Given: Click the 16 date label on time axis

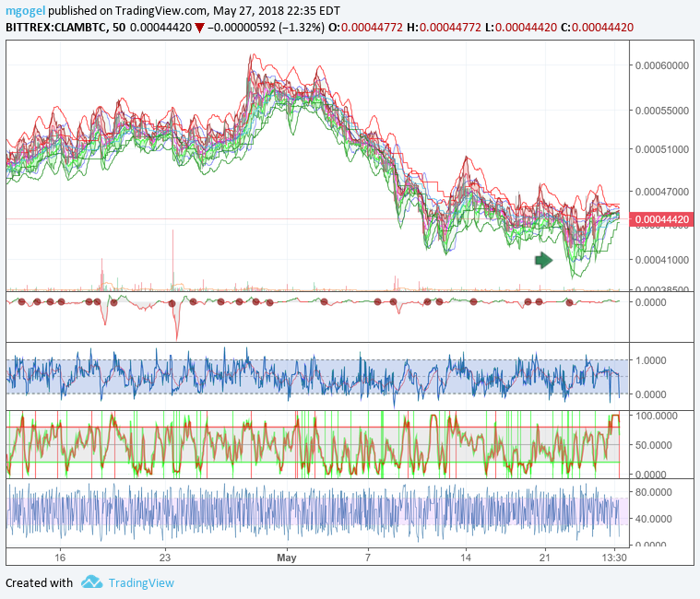Looking at the screenshot, I should click(x=60, y=558).
